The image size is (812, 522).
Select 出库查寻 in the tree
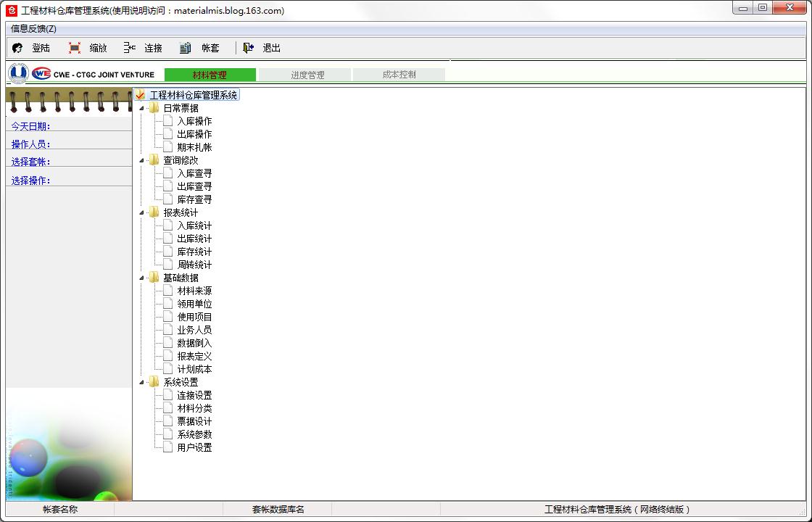click(x=194, y=186)
